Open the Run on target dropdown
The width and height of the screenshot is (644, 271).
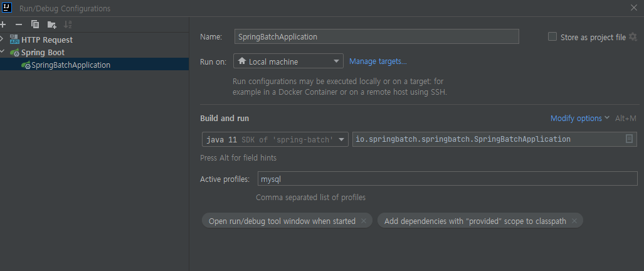point(288,61)
